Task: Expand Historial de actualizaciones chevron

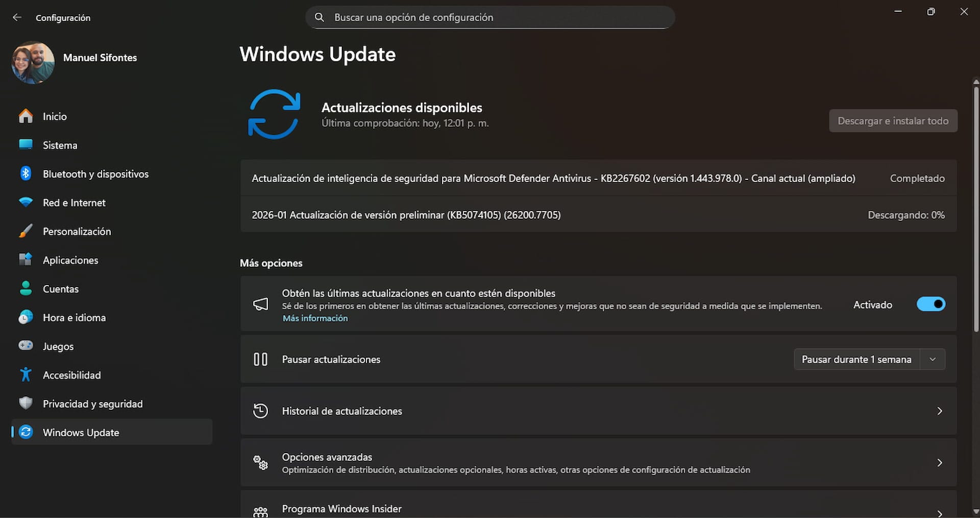Action: tap(940, 411)
